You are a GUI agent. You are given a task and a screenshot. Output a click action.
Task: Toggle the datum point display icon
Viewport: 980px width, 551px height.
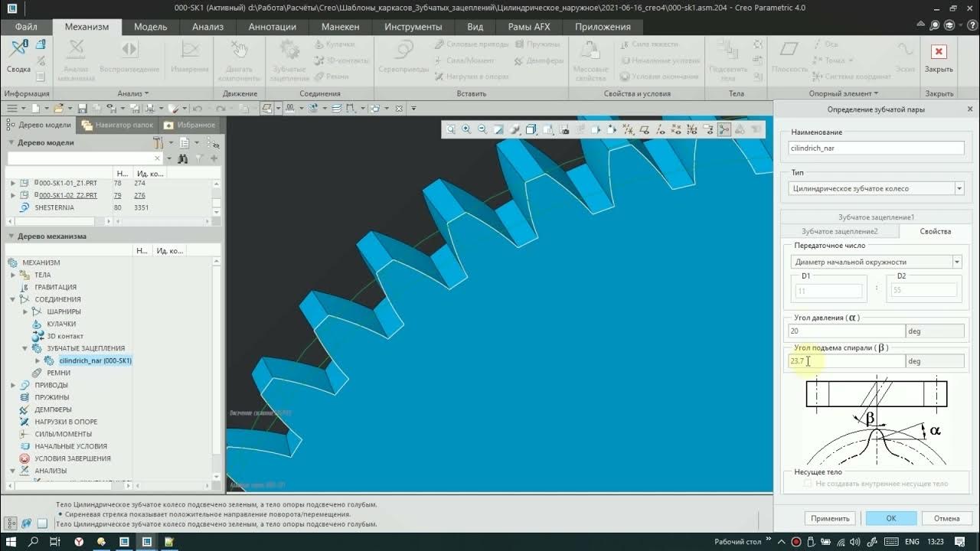pos(677,129)
